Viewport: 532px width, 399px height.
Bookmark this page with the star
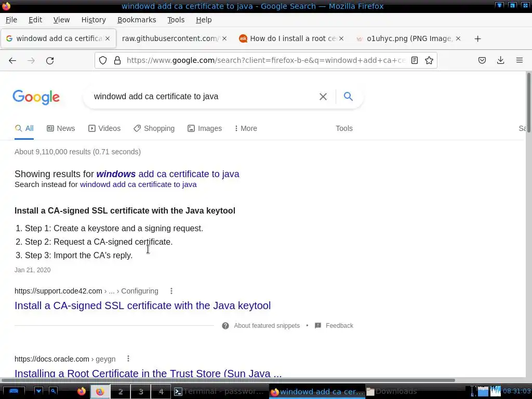pos(429,60)
